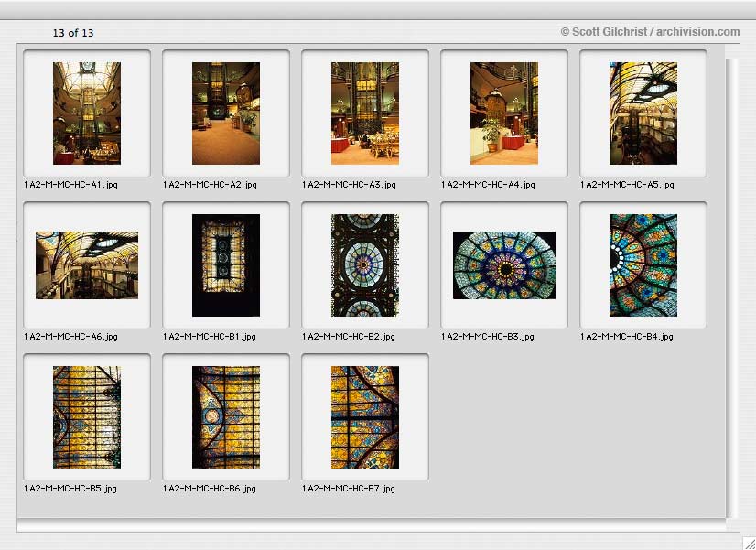The image size is (756, 550).
Task: Open the 1A2-M-MC-HC-A3.jpg thumbnail image
Action: point(365,113)
